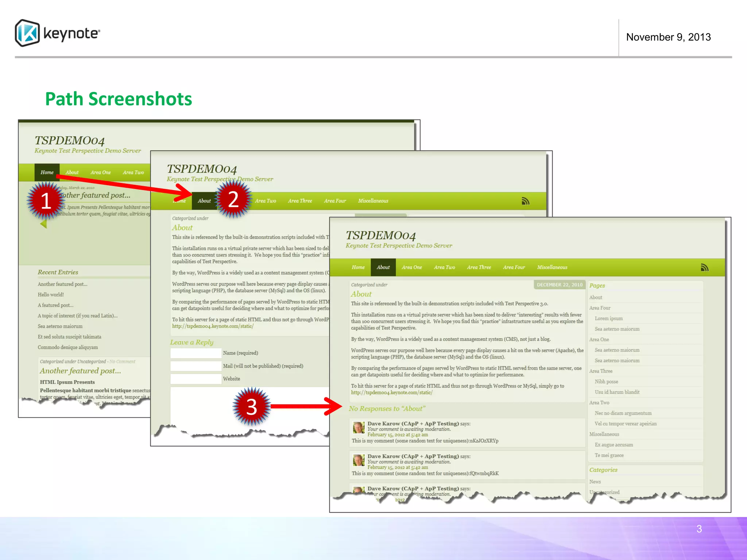This screenshot has height=560, width=747.
Task: Select Area Four tab in middle screenshot
Action: (x=335, y=201)
